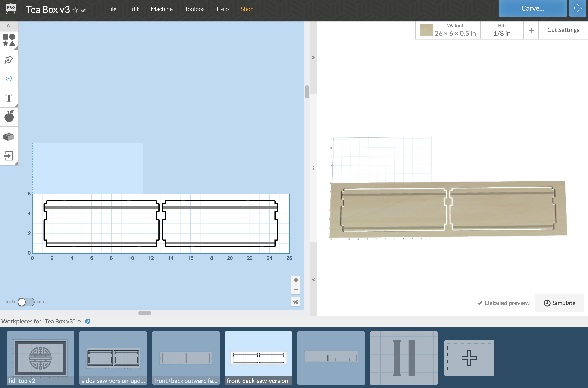This screenshot has width=588, height=388.
Task: Toggle inch to mm units
Action: click(26, 302)
